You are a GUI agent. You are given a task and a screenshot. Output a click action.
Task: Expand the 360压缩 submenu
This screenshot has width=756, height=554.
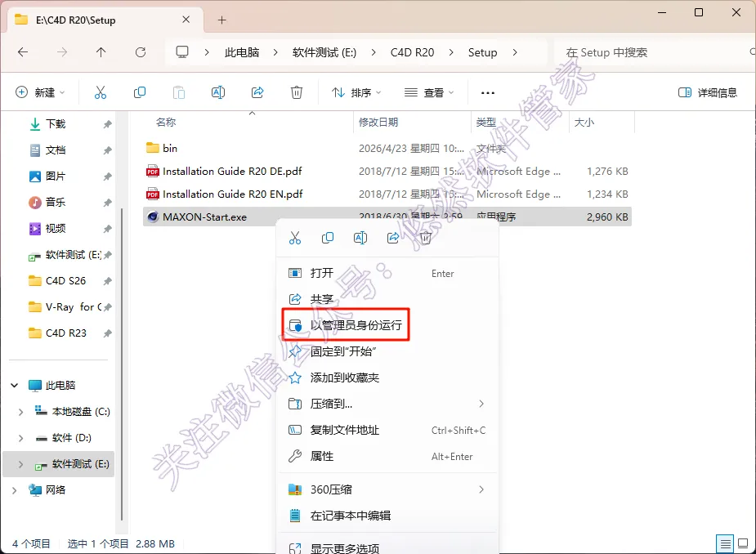pos(481,489)
